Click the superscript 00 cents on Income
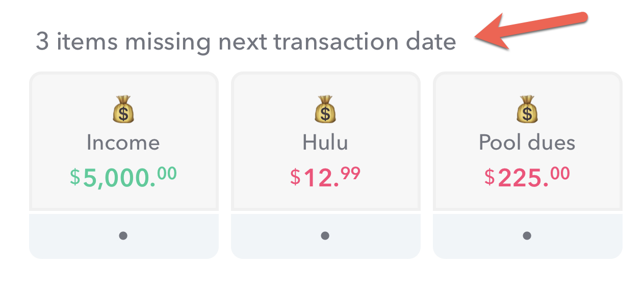 [x=167, y=174]
